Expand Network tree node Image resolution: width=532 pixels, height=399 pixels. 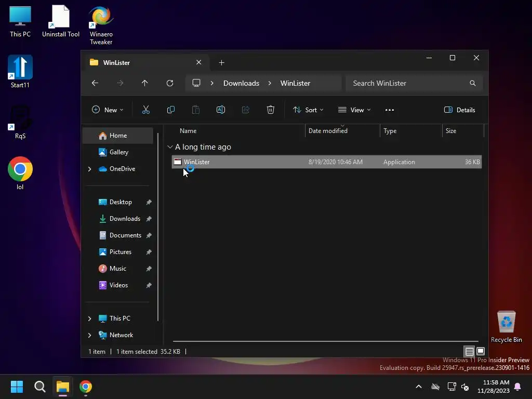coord(89,335)
